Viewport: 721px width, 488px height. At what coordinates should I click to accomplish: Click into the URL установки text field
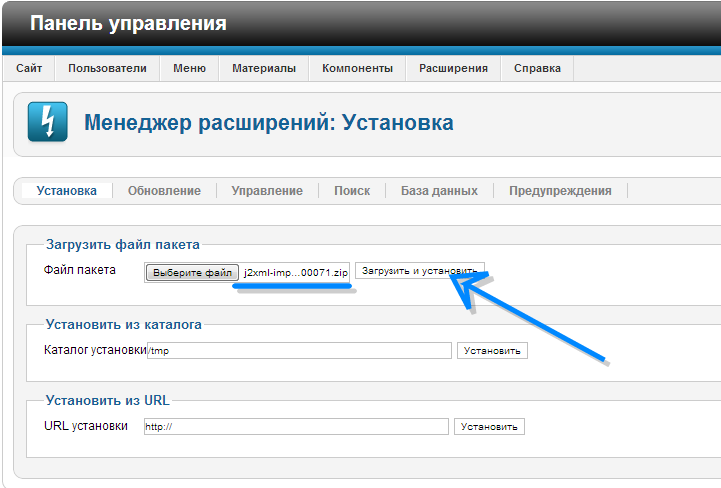click(295, 427)
